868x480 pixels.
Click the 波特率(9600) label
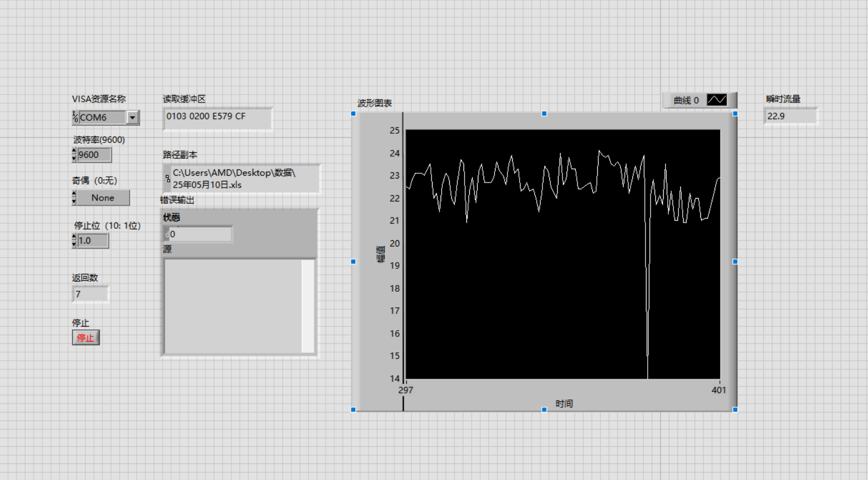tap(99, 140)
